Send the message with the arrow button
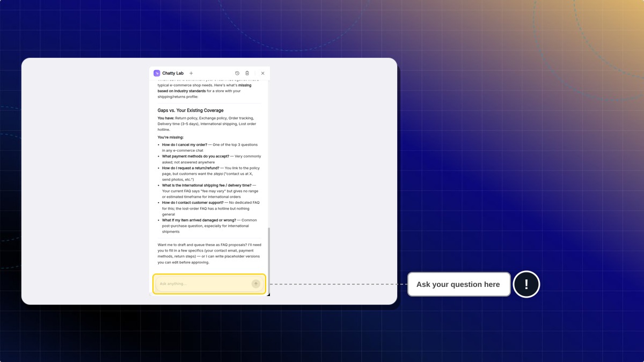 (x=256, y=284)
